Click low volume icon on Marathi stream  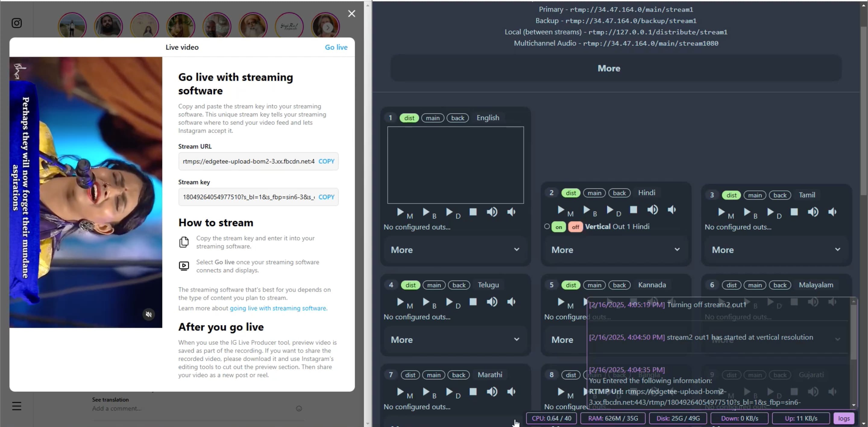(511, 392)
